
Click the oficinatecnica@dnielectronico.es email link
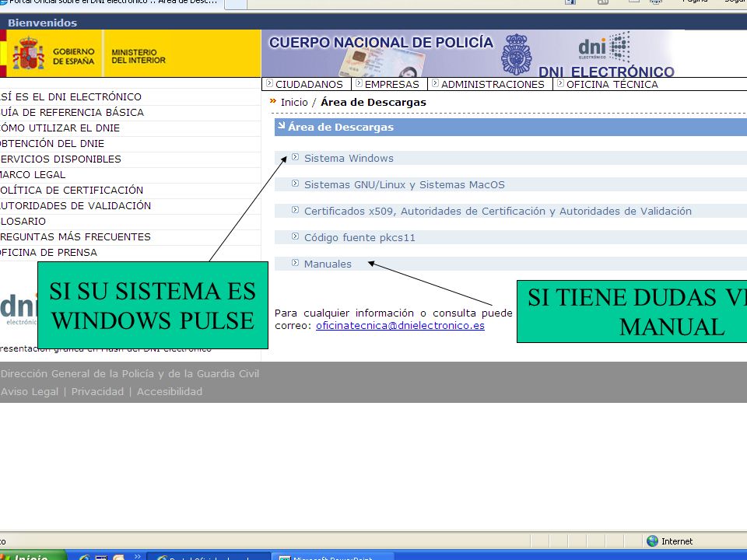point(400,326)
